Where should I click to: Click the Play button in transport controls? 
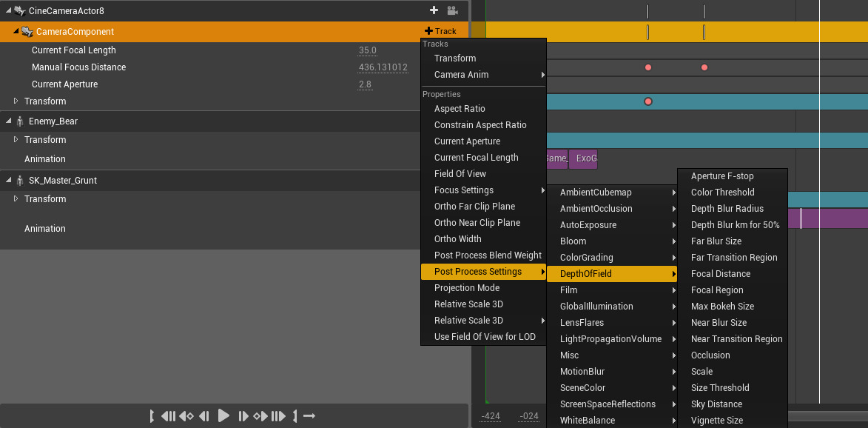[223, 416]
